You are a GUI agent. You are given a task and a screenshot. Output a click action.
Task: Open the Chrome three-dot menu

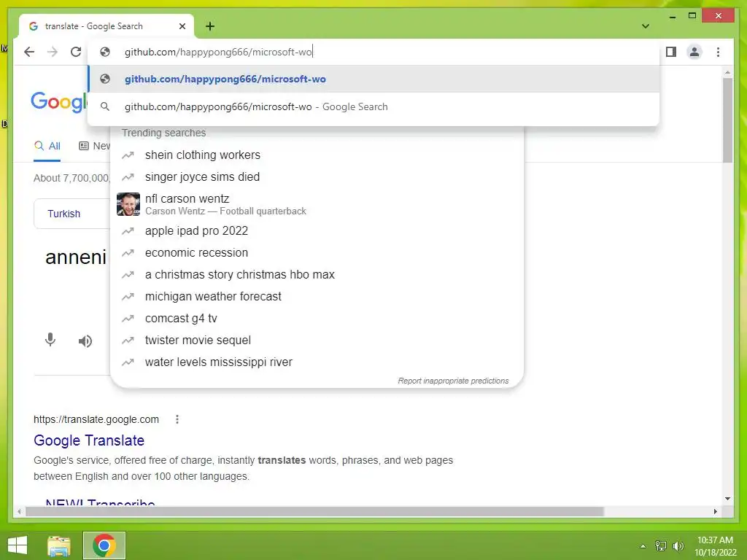(718, 52)
